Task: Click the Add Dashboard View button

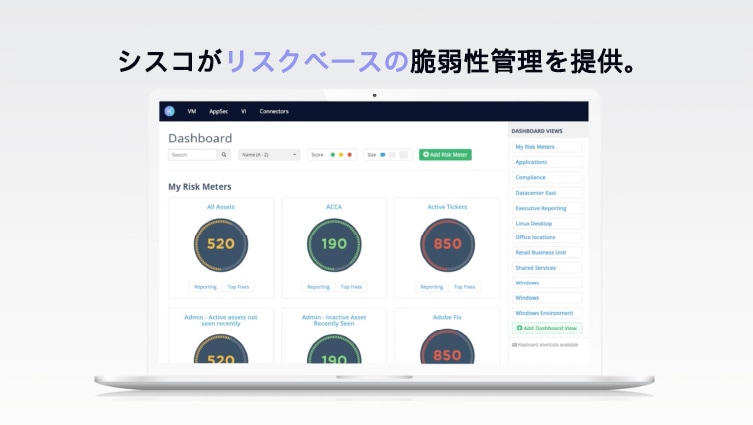Action: (x=547, y=328)
